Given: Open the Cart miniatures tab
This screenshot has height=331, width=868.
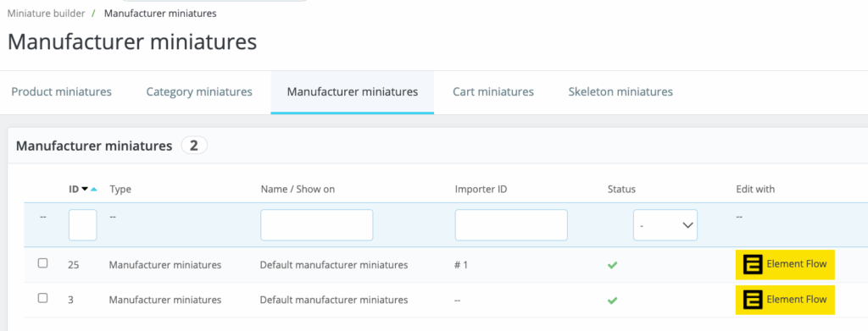Looking at the screenshot, I should click(492, 91).
